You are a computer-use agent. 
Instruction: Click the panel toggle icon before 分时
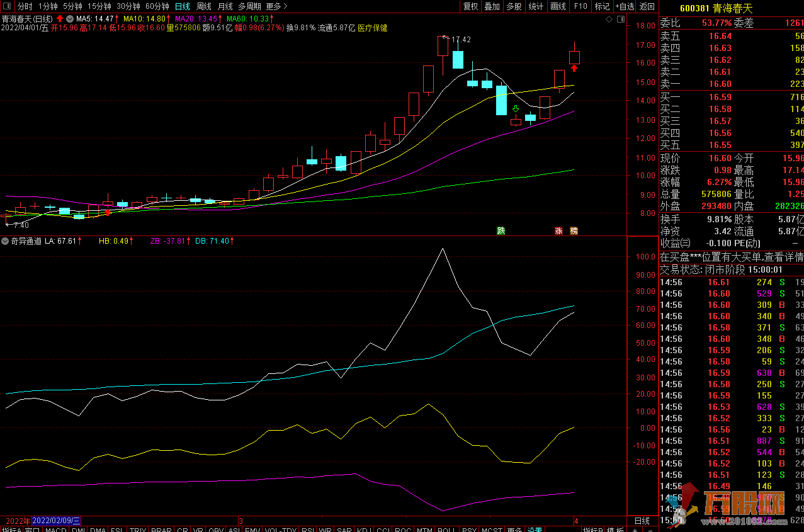[x=7, y=6]
